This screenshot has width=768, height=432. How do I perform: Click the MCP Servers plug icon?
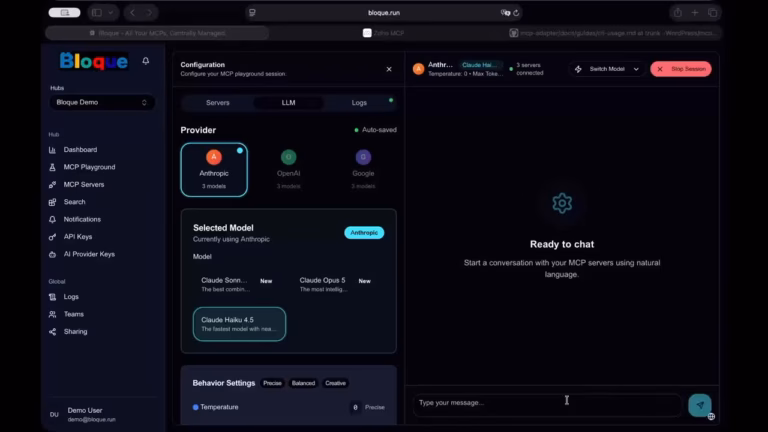point(52,185)
